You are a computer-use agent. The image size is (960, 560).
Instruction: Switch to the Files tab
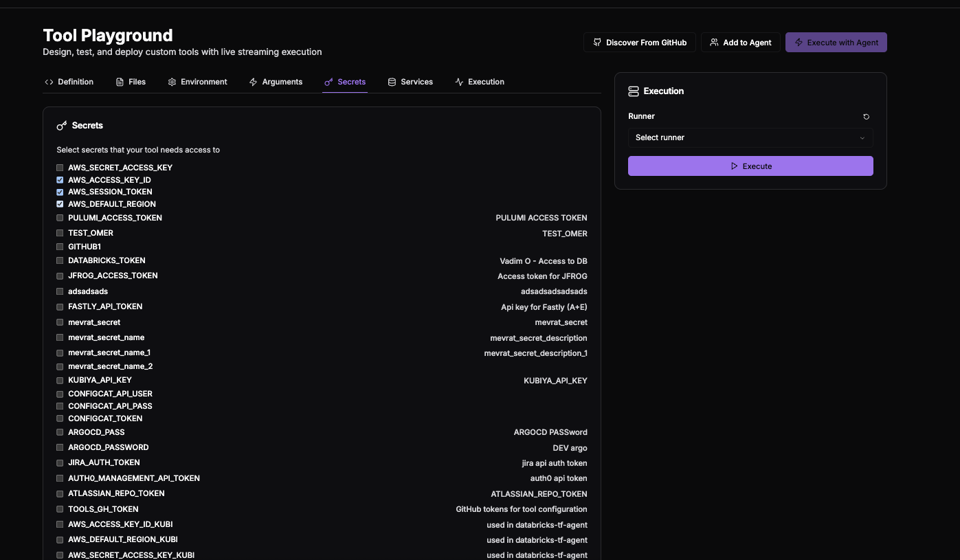point(131,82)
